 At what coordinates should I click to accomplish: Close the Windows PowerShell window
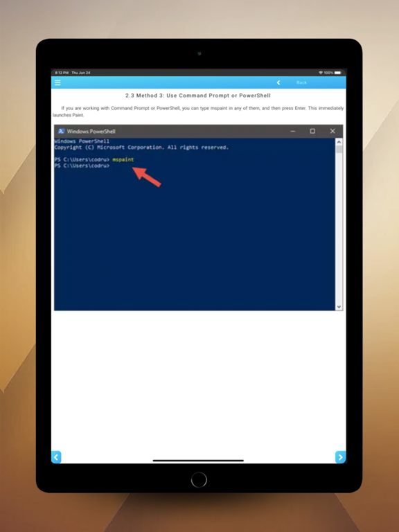332,132
